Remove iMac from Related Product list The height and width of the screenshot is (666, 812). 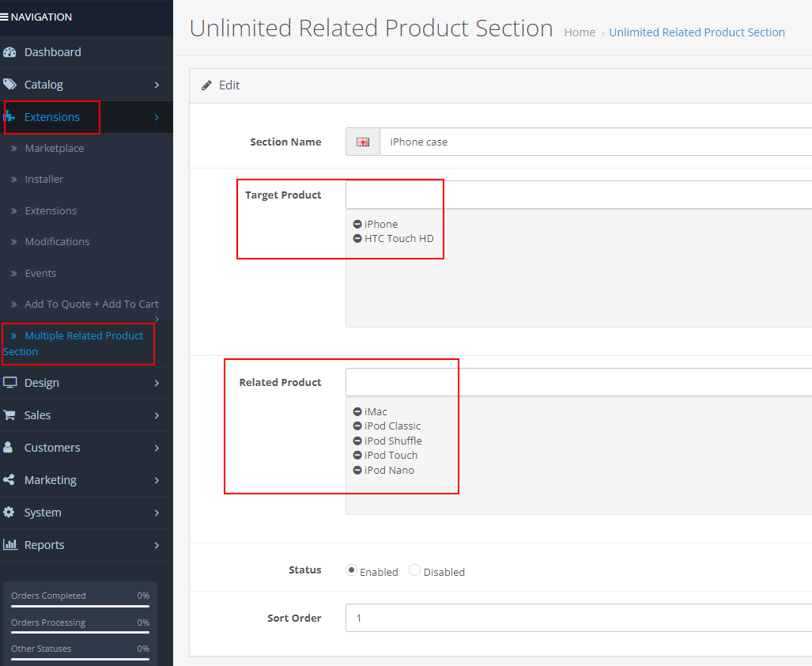coord(357,412)
